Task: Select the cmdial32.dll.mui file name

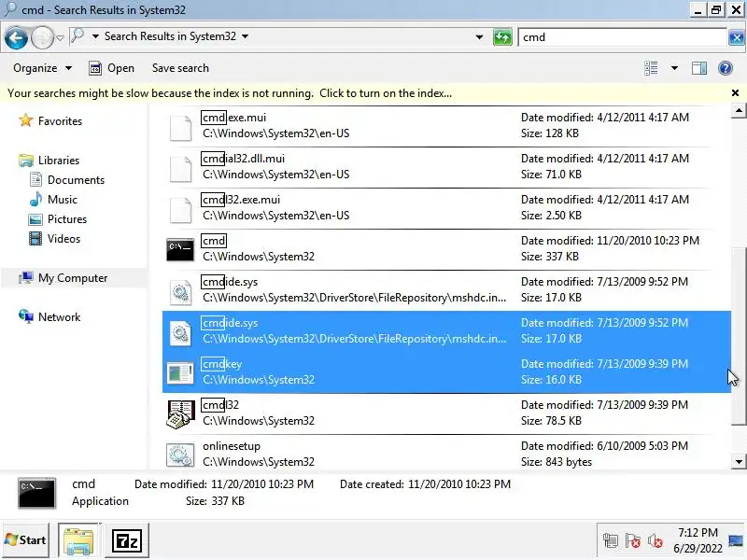Action: (x=243, y=158)
